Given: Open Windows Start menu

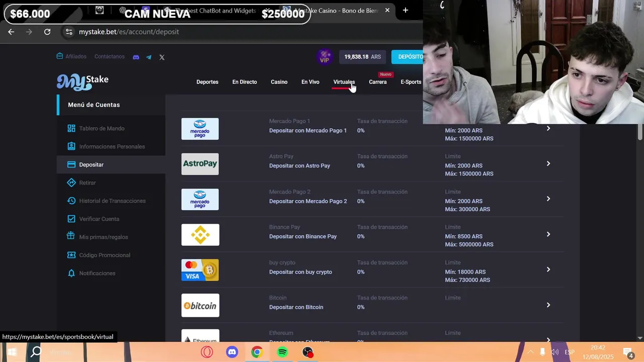Looking at the screenshot, I should point(11,352).
